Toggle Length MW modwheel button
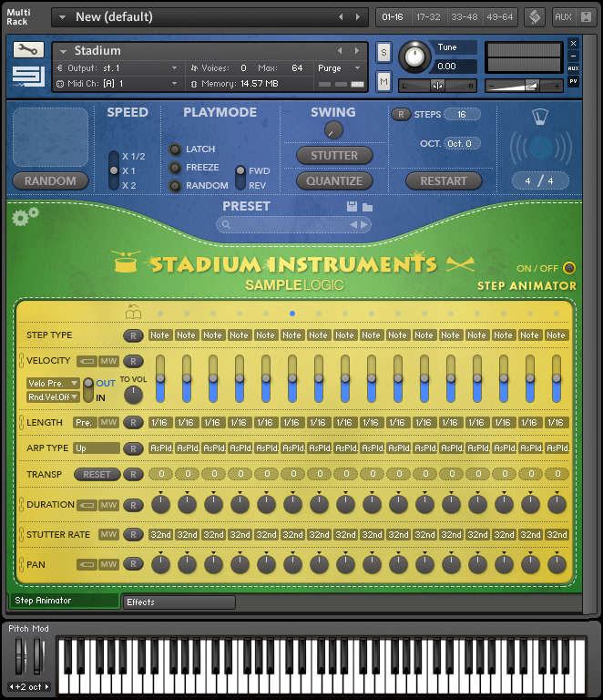The width and height of the screenshot is (603, 700). pyautogui.click(x=108, y=422)
